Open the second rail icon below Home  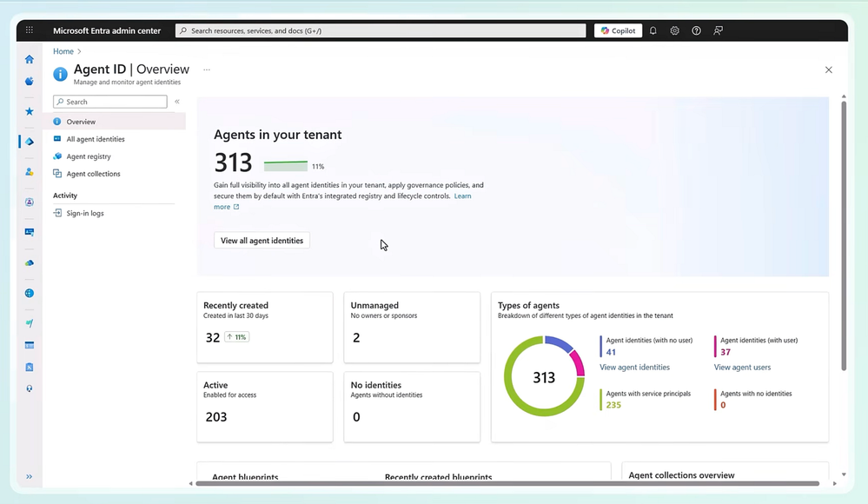30,82
